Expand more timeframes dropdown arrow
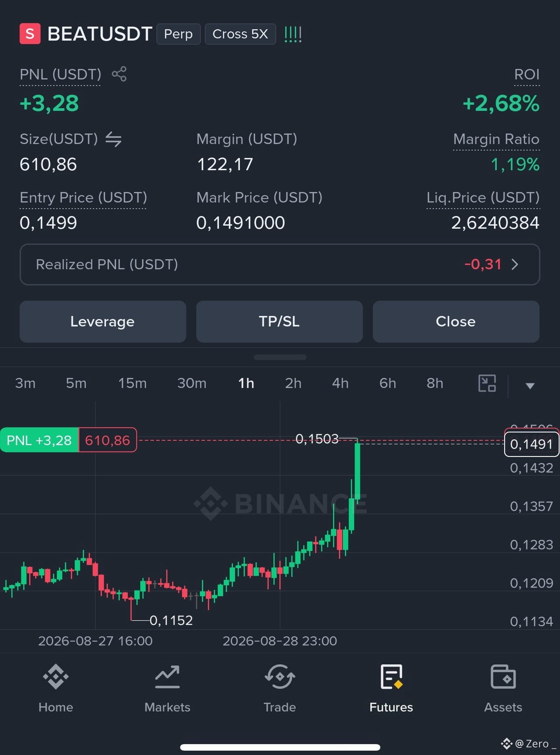 [x=530, y=386]
